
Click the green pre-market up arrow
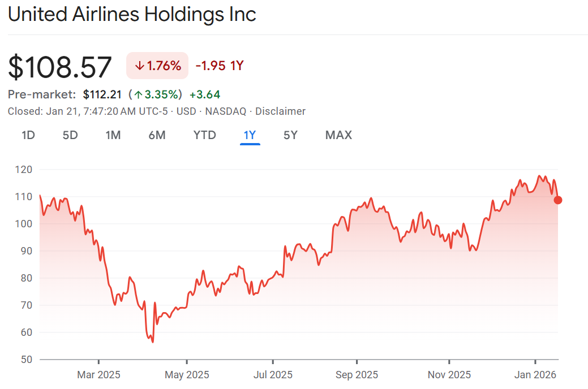(138, 94)
